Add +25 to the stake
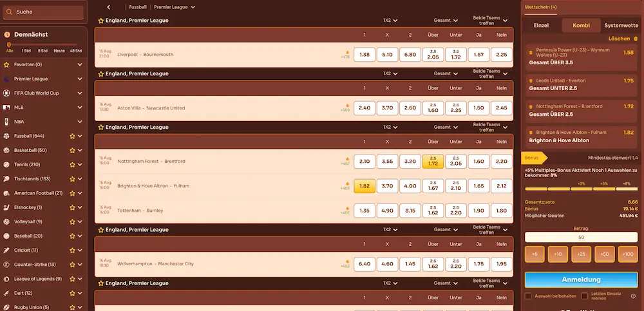Viewport: 644px width, 311px height. click(x=581, y=254)
